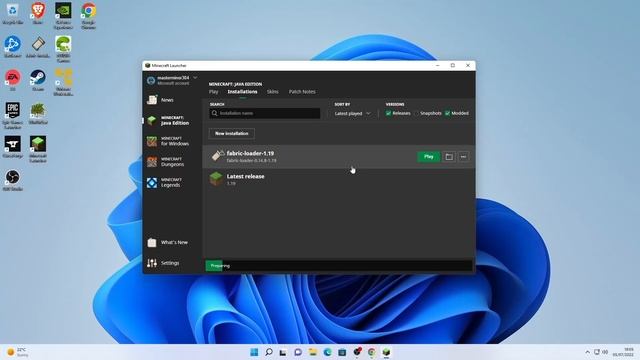Toggle the Releases versions checkbox
This screenshot has height=360, width=640.
pos(389,113)
